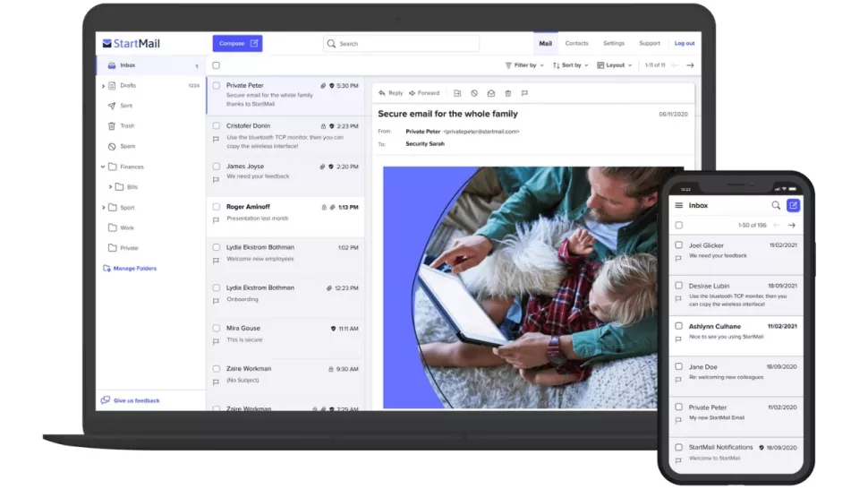This screenshot has height=489, width=868.
Task: Open the Settings tab
Action: click(613, 43)
